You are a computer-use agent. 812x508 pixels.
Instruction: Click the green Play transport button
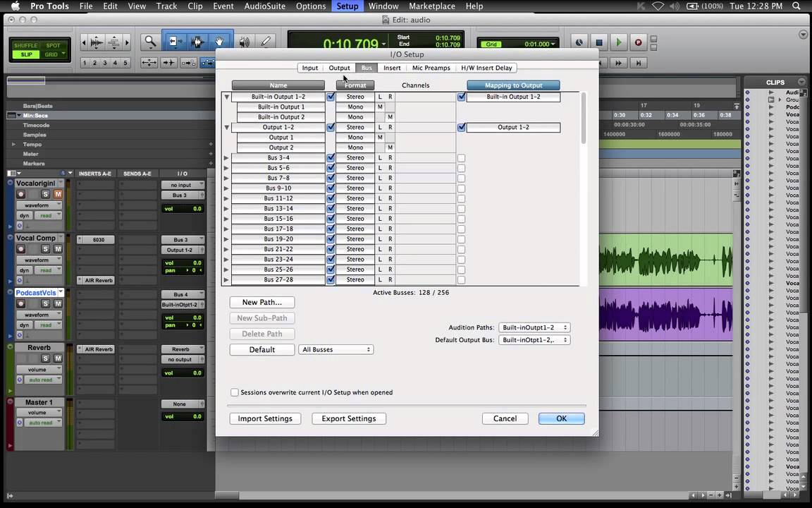618,42
